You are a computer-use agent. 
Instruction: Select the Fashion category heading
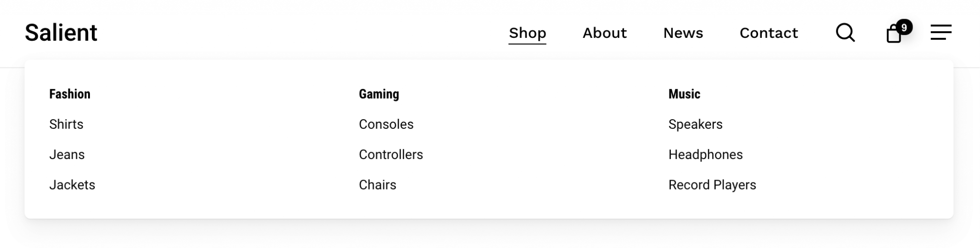70,94
